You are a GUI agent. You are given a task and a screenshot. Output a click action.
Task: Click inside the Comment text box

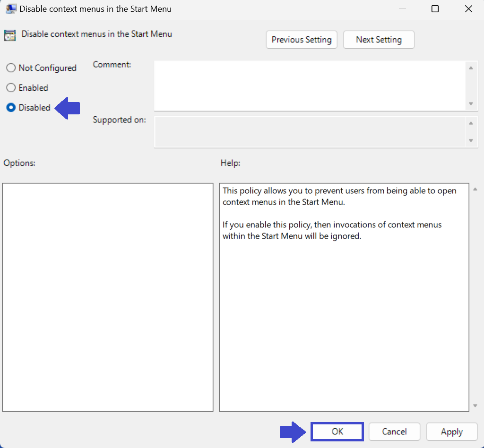pos(310,86)
